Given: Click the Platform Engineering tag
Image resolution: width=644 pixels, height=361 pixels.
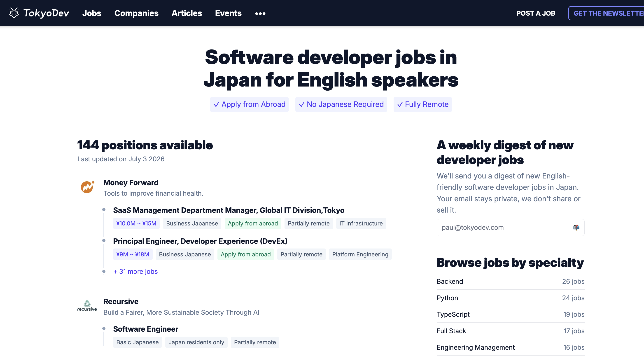Looking at the screenshot, I should point(360,254).
